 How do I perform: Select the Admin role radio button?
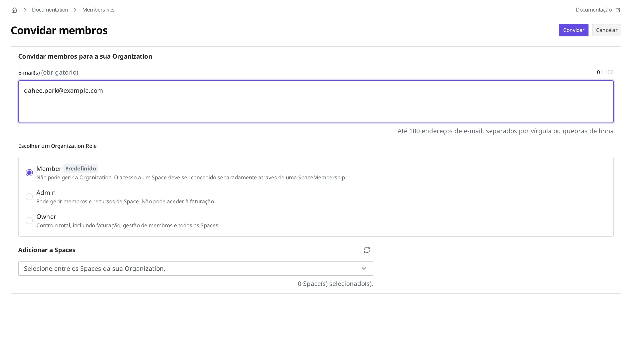29,197
